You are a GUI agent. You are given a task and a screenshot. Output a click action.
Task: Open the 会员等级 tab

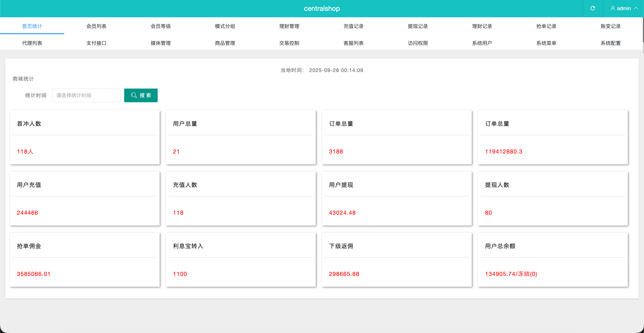[x=160, y=26]
